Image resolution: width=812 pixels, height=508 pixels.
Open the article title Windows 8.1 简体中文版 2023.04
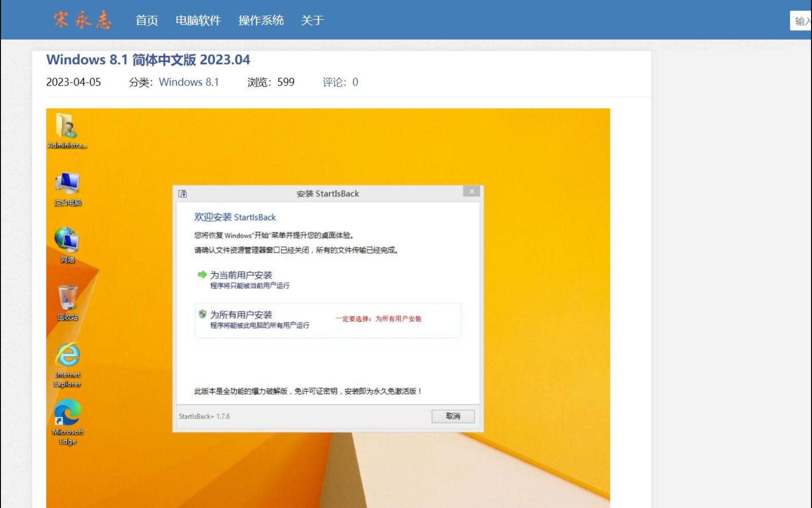pos(148,60)
